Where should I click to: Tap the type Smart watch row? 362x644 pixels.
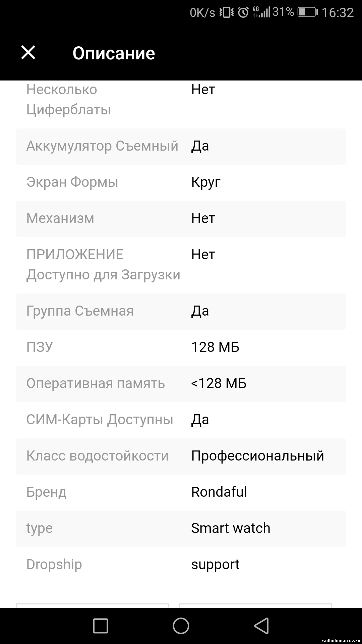(181, 529)
